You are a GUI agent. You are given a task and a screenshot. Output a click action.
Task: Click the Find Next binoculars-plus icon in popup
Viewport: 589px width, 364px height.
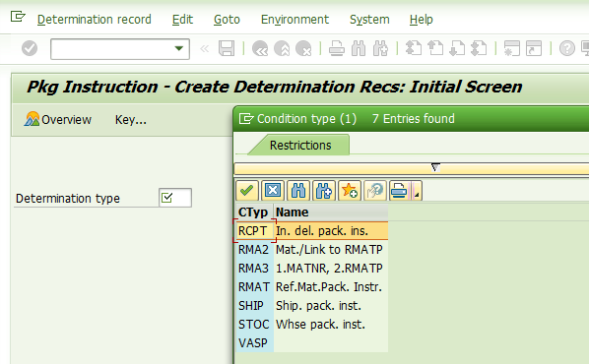coord(324,191)
